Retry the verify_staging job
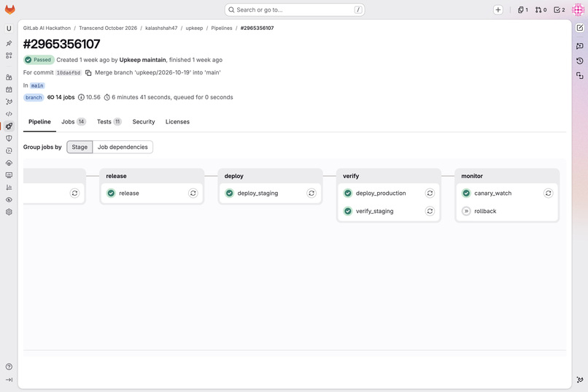The width and height of the screenshot is (588, 392). 430,211
